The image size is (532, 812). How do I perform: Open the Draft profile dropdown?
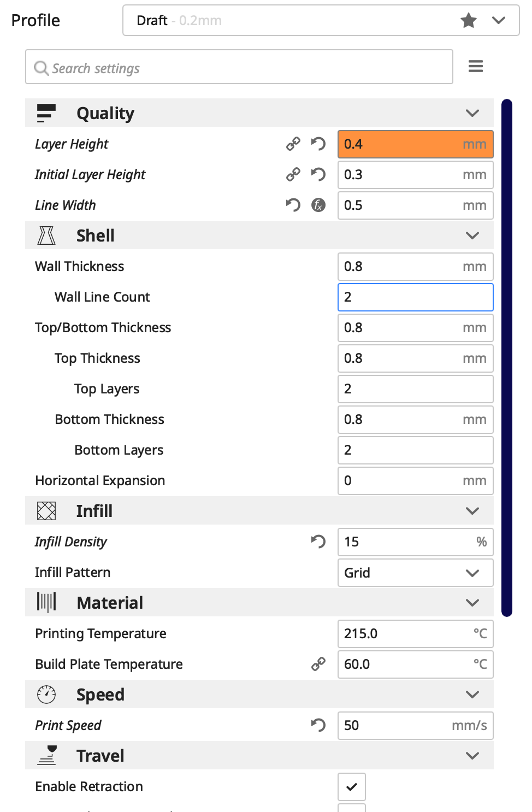pos(499,21)
